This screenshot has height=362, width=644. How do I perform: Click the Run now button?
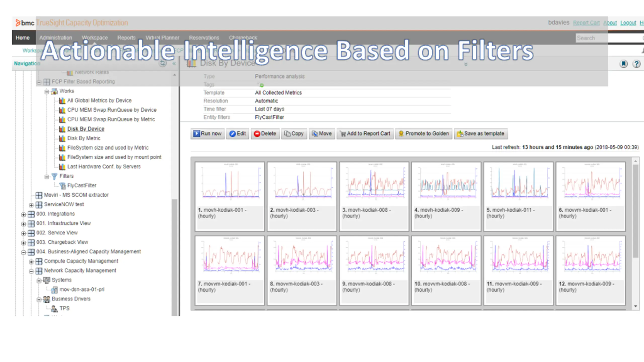click(208, 133)
